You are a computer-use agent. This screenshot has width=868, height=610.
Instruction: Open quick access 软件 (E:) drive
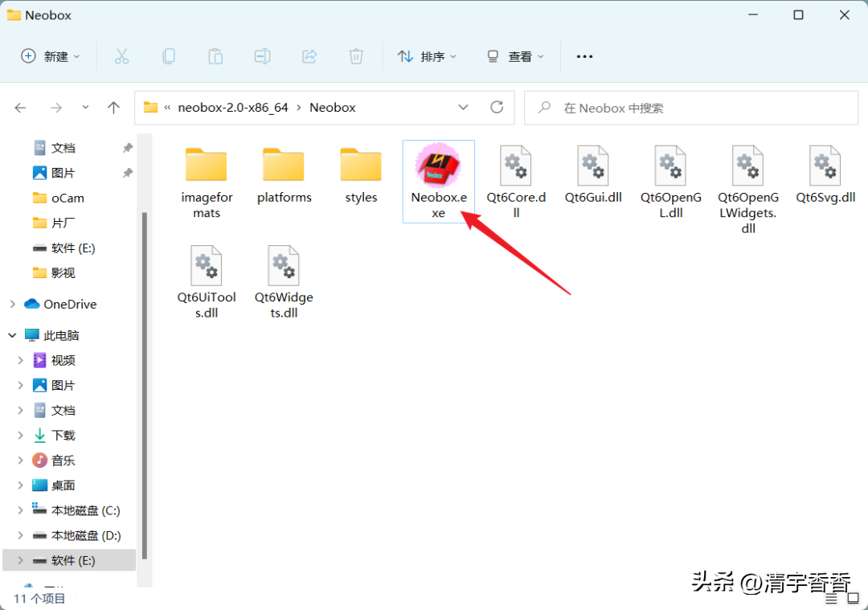point(72,248)
